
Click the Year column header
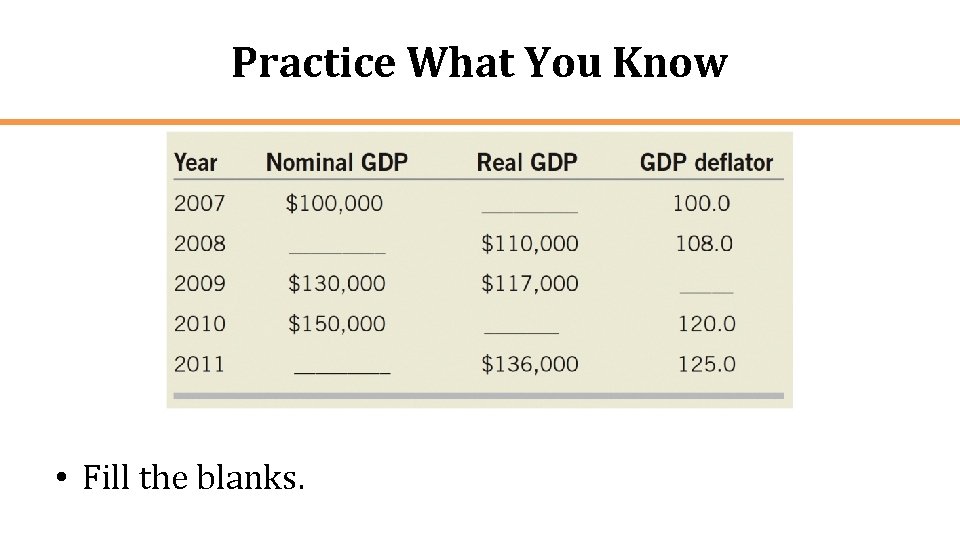pyautogui.click(x=195, y=163)
